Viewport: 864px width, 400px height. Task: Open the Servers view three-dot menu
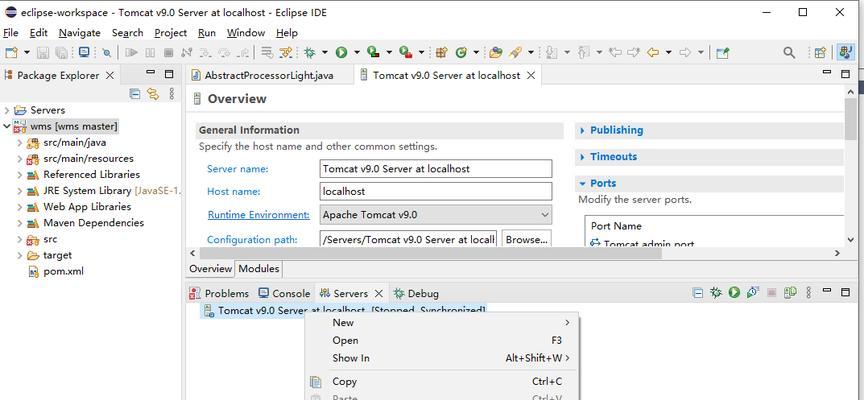[808, 293]
